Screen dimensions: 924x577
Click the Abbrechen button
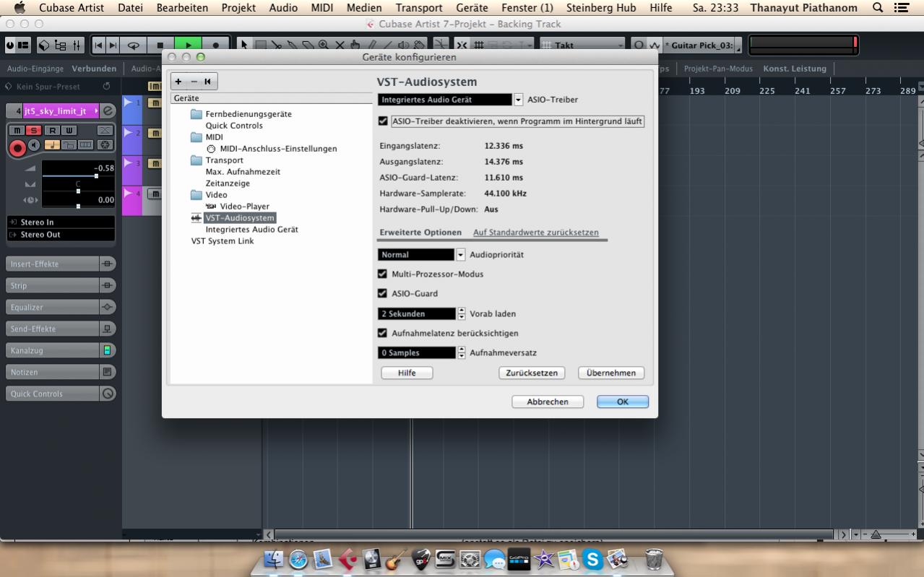548,402
